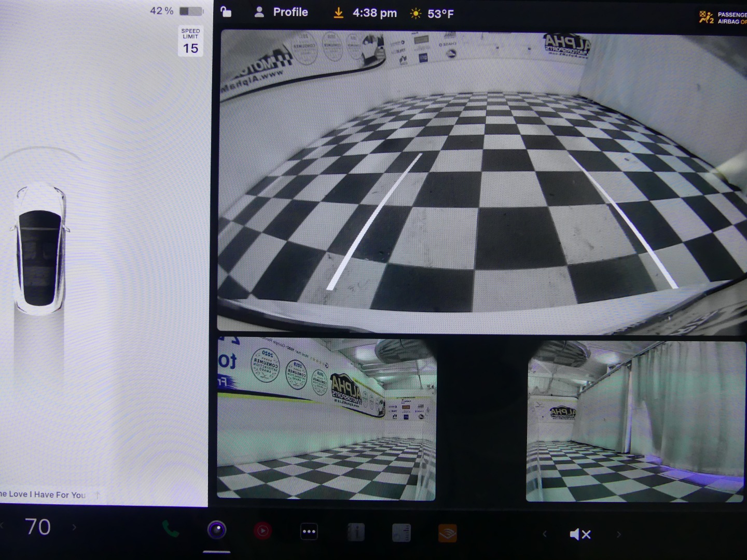The image size is (747, 560).
Task: Launch the red media player app
Action: (x=262, y=530)
